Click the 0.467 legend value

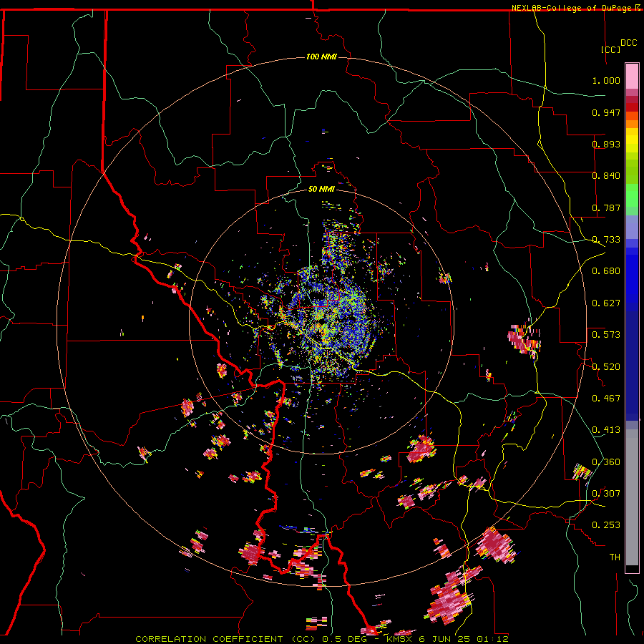click(606, 399)
